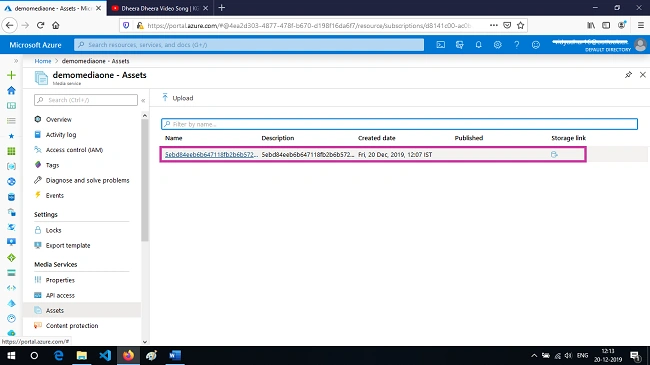Bookmark this page with the star
The width and height of the screenshot is (650, 365).
click(x=521, y=25)
